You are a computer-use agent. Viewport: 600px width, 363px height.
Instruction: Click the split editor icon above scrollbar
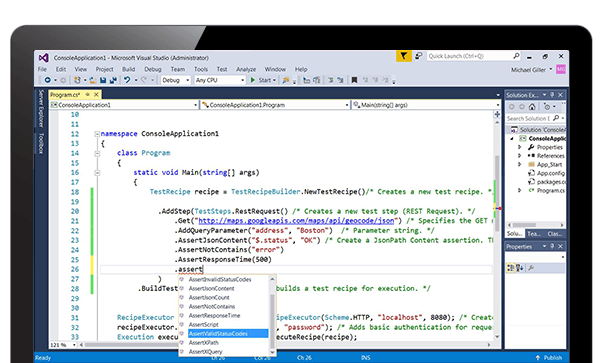coord(497,114)
